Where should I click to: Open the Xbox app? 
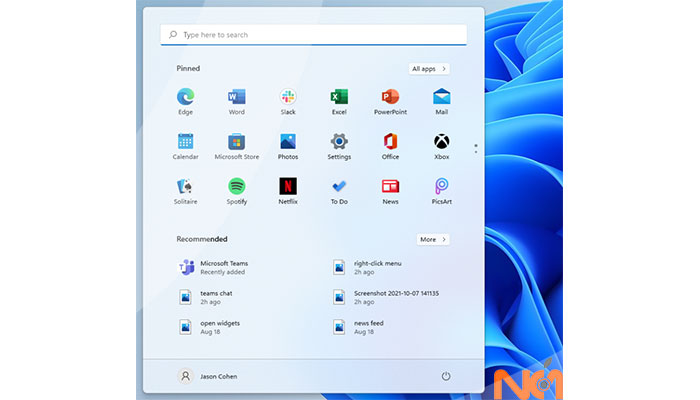coord(442,146)
